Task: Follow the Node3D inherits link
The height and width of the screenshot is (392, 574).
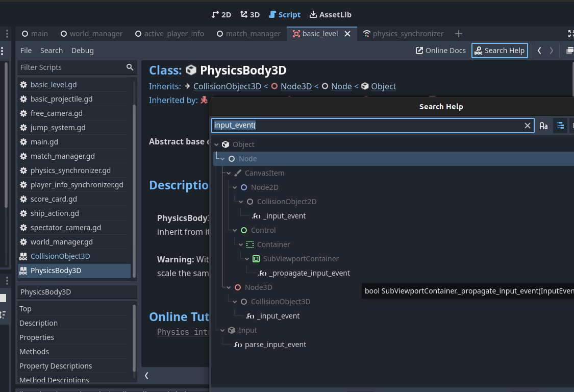Action: [x=296, y=86]
